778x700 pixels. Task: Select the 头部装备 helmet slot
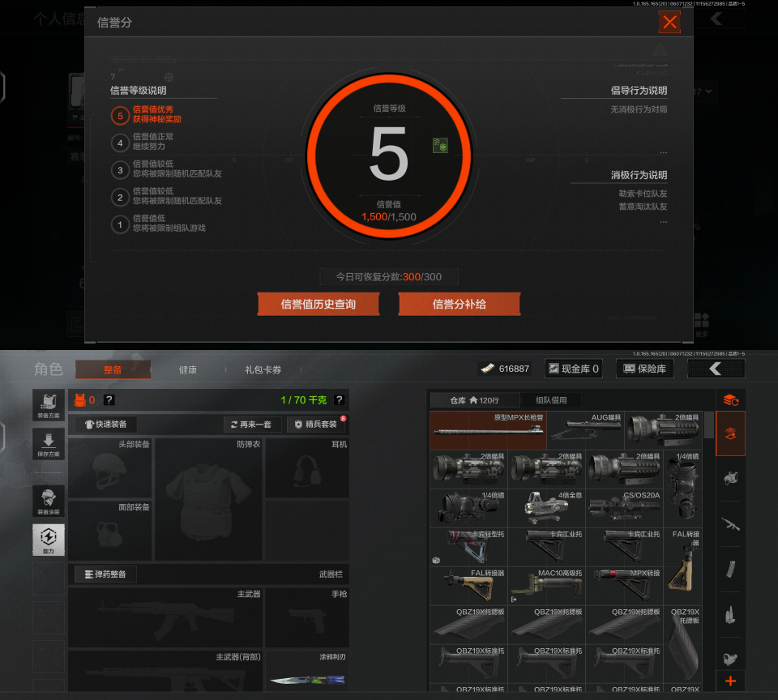click(109, 467)
